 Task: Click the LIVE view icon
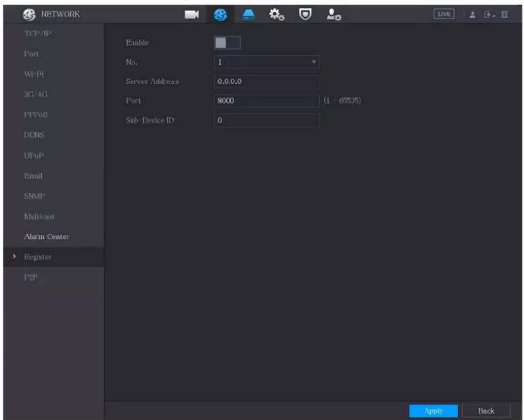click(444, 14)
